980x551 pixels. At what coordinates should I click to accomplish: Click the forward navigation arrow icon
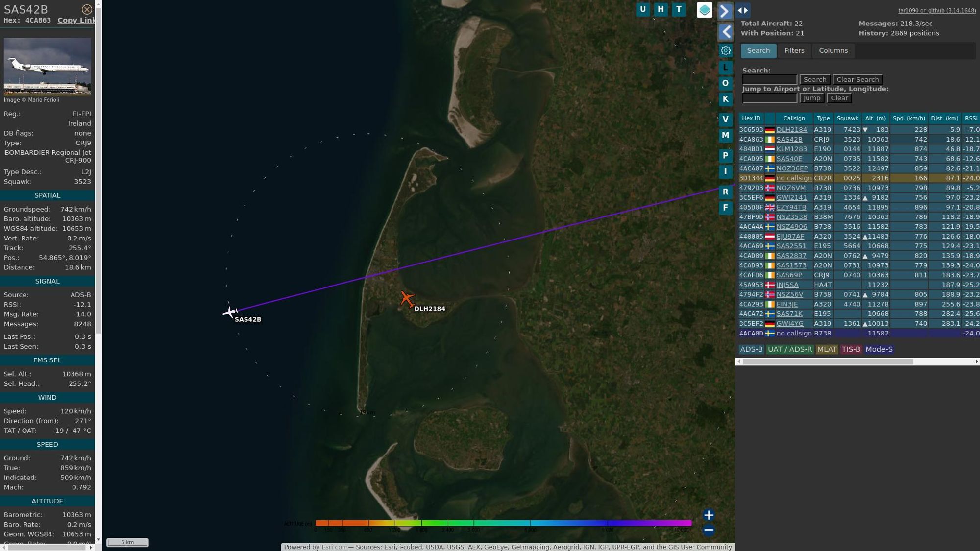725,10
